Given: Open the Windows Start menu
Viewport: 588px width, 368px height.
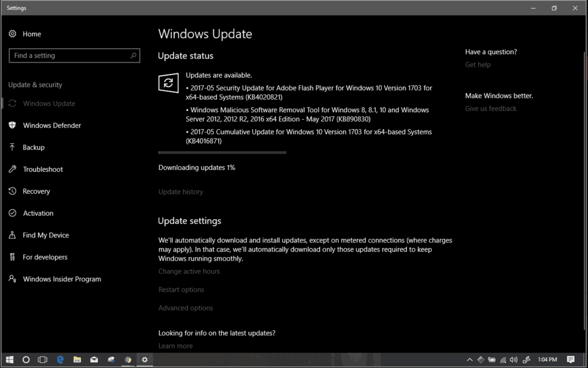Looking at the screenshot, I should click(10, 359).
